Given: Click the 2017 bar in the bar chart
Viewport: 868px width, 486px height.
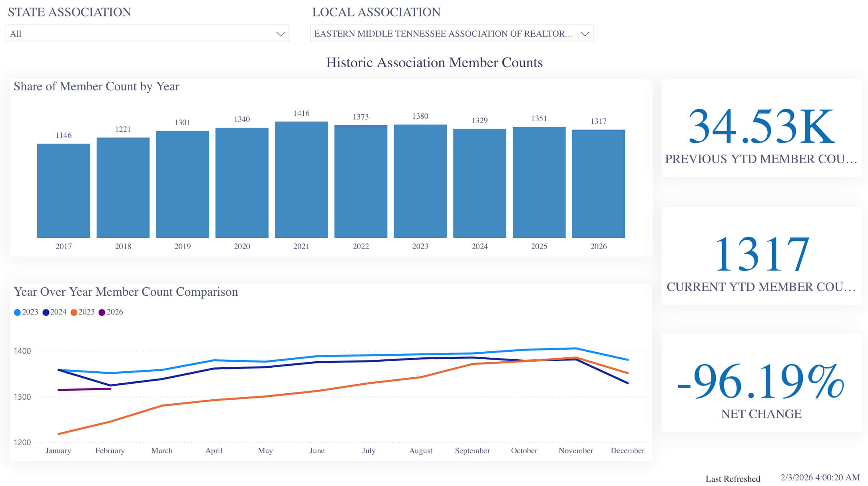Looking at the screenshot, I should (x=64, y=188).
